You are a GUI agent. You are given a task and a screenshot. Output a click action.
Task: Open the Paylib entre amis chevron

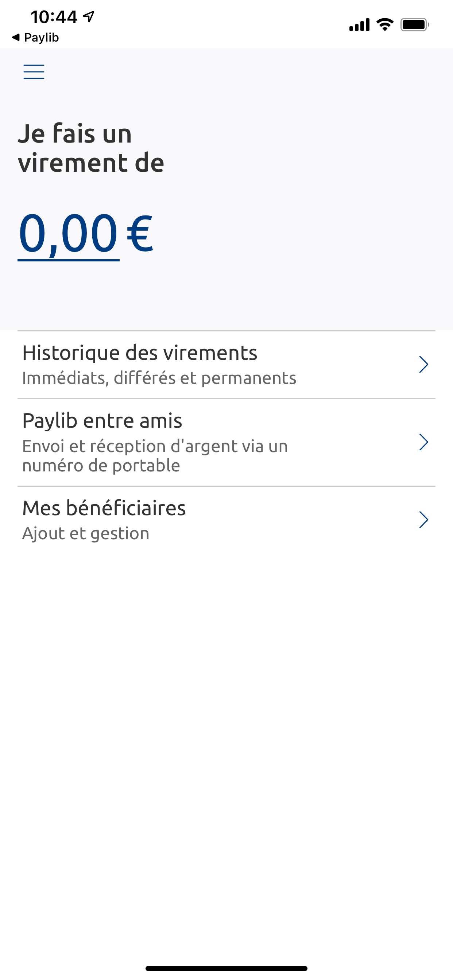point(423,442)
